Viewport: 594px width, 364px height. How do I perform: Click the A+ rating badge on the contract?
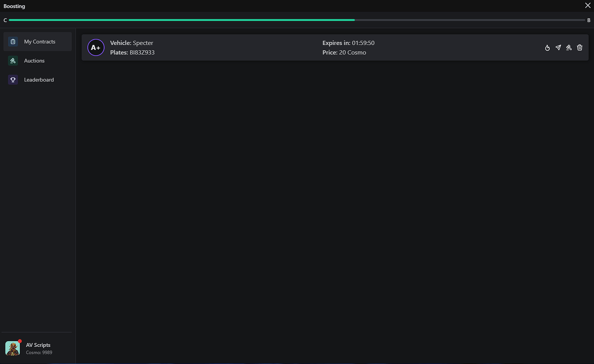click(x=96, y=47)
